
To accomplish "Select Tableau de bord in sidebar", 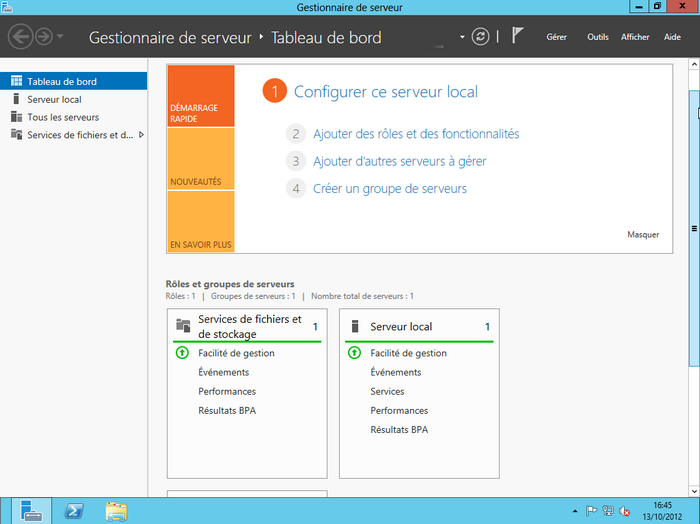I will (74, 81).
